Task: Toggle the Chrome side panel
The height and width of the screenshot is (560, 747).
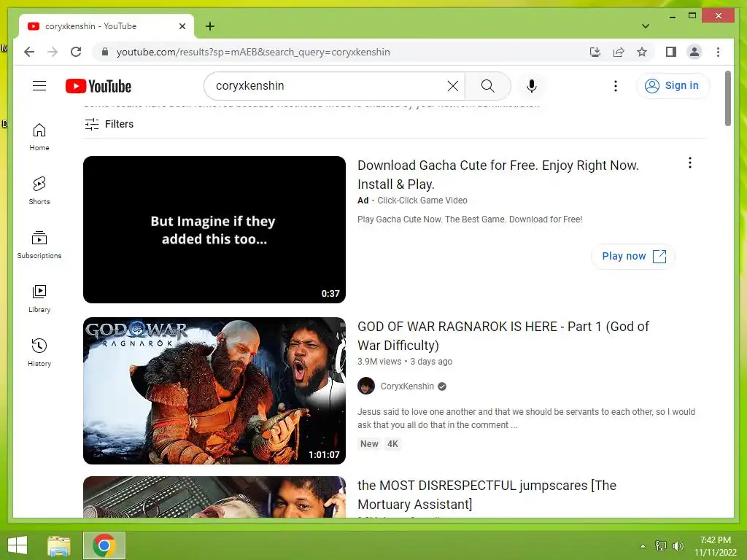Action: coord(671,52)
